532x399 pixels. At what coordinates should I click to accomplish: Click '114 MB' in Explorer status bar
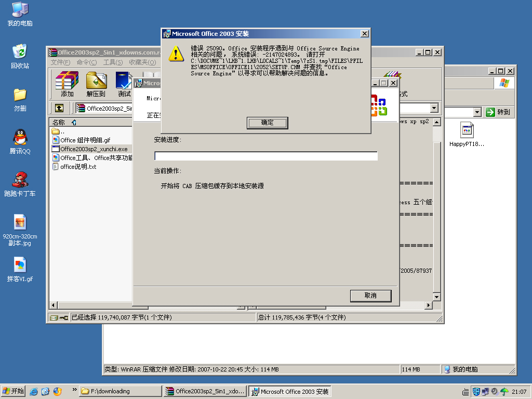click(x=411, y=369)
